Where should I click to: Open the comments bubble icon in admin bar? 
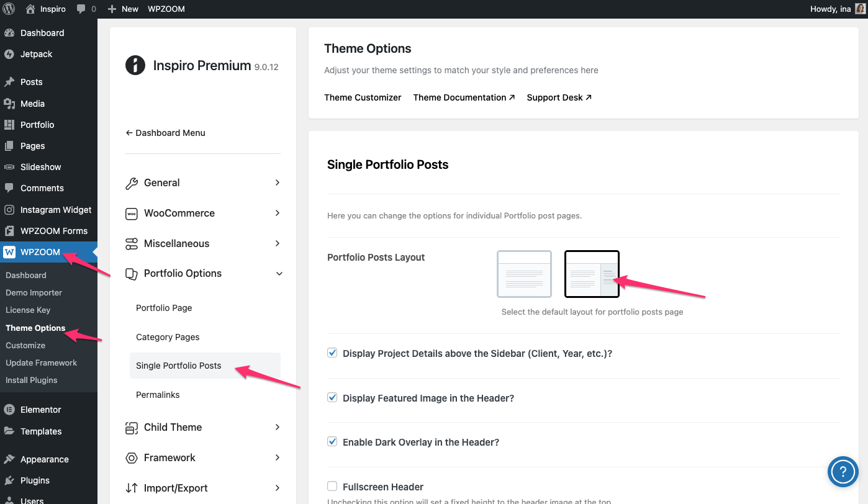click(81, 9)
